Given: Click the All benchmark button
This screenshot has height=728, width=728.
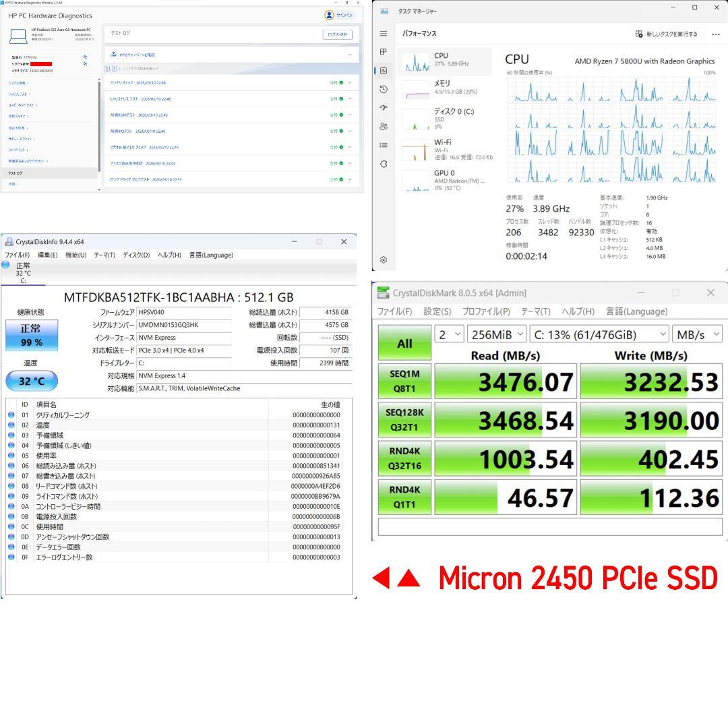Looking at the screenshot, I should pyautogui.click(x=404, y=343).
